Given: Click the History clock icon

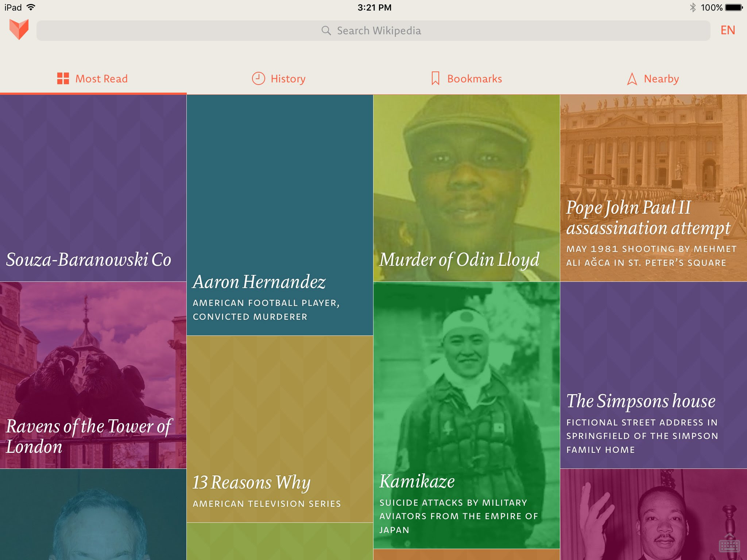Looking at the screenshot, I should click(258, 78).
